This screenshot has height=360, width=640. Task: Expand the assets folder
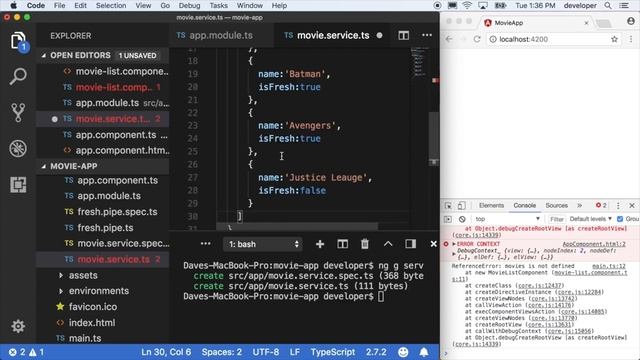[x=61, y=276]
